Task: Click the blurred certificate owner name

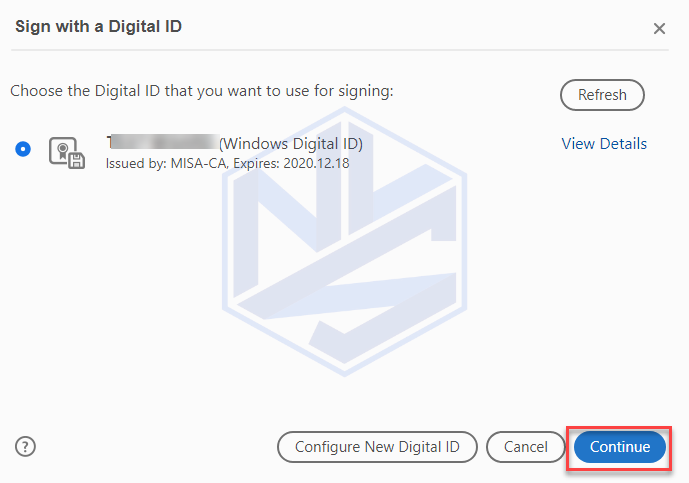Action: coord(163,142)
